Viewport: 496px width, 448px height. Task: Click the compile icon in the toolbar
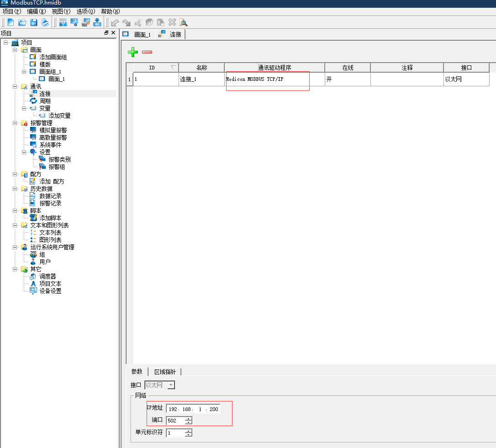coord(63,22)
